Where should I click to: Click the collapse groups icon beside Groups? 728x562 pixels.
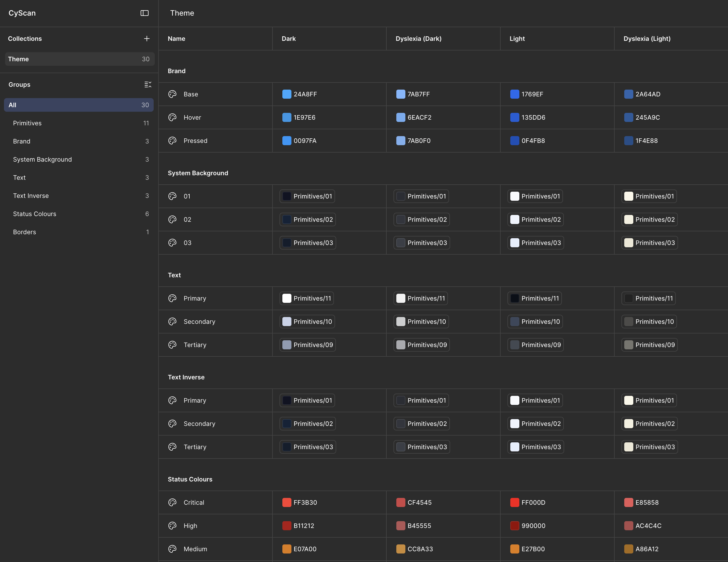[x=148, y=85]
